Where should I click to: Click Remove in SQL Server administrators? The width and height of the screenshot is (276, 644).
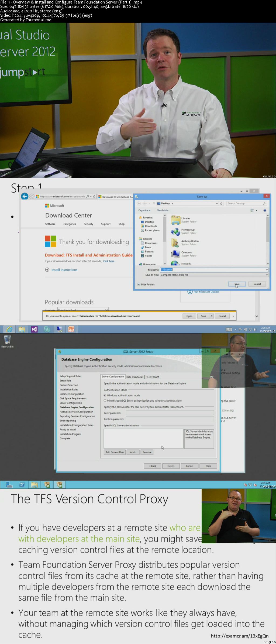tap(147, 452)
